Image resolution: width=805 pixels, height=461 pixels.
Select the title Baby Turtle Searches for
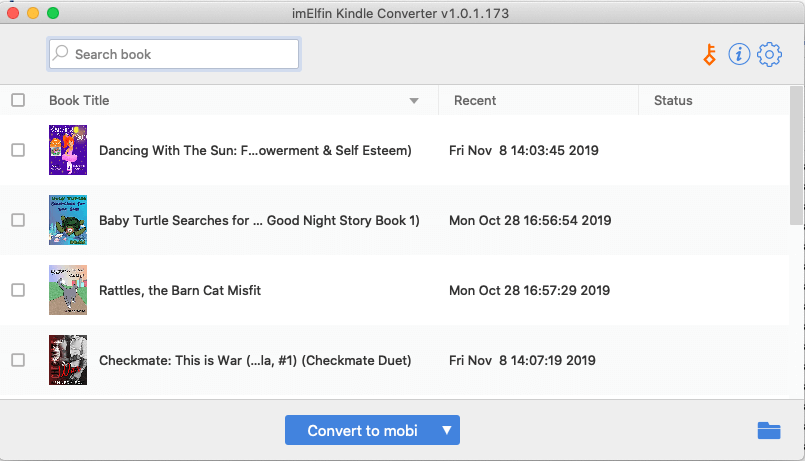pos(259,220)
